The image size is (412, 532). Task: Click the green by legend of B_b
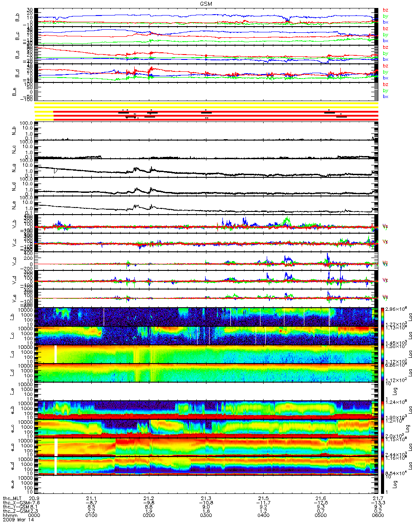click(385, 16)
